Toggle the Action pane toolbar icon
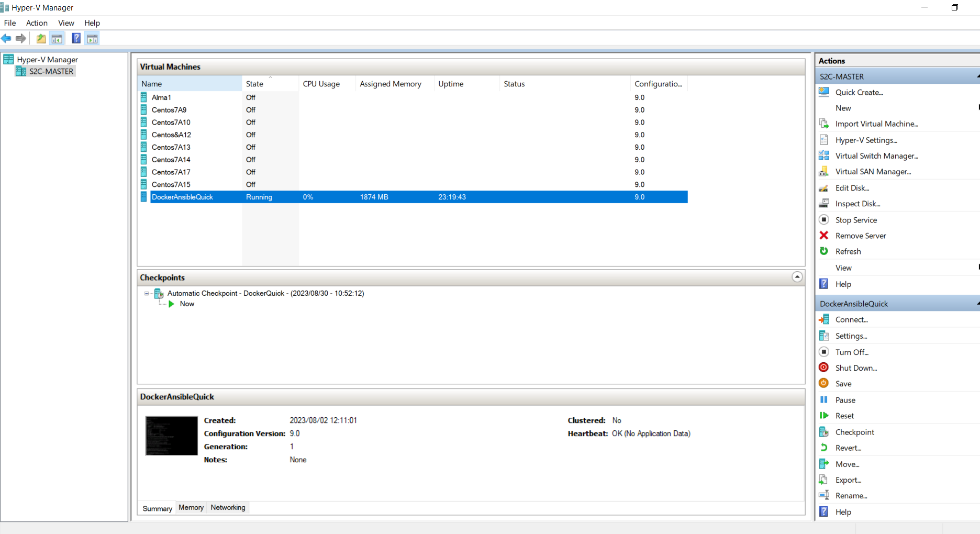 pos(92,38)
